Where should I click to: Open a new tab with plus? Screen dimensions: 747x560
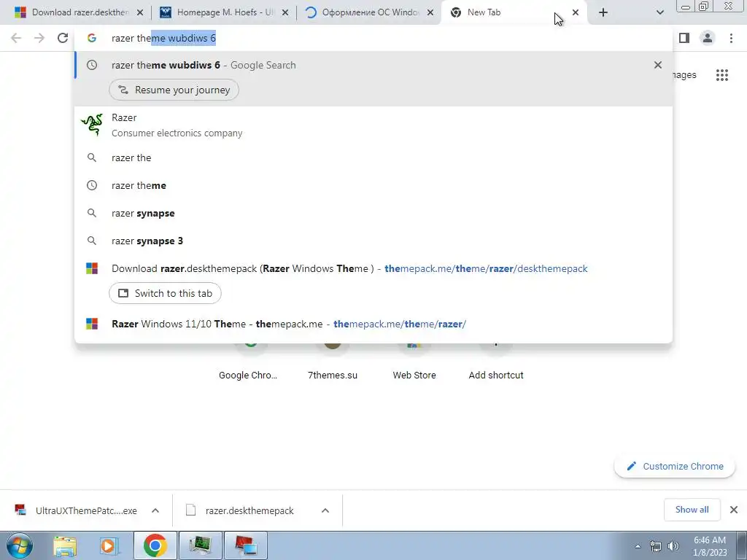[x=603, y=12]
